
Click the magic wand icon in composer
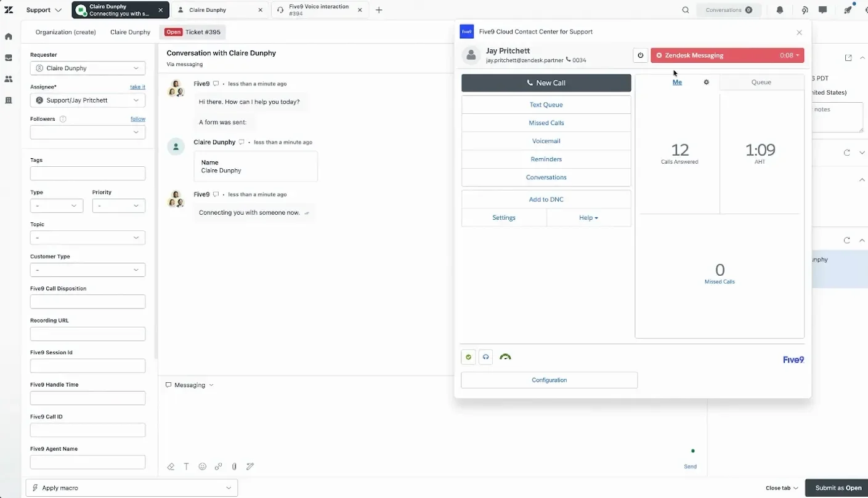[x=250, y=467]
